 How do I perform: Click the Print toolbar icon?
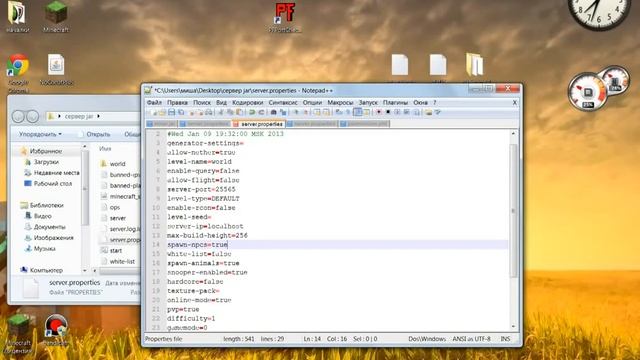209,112
